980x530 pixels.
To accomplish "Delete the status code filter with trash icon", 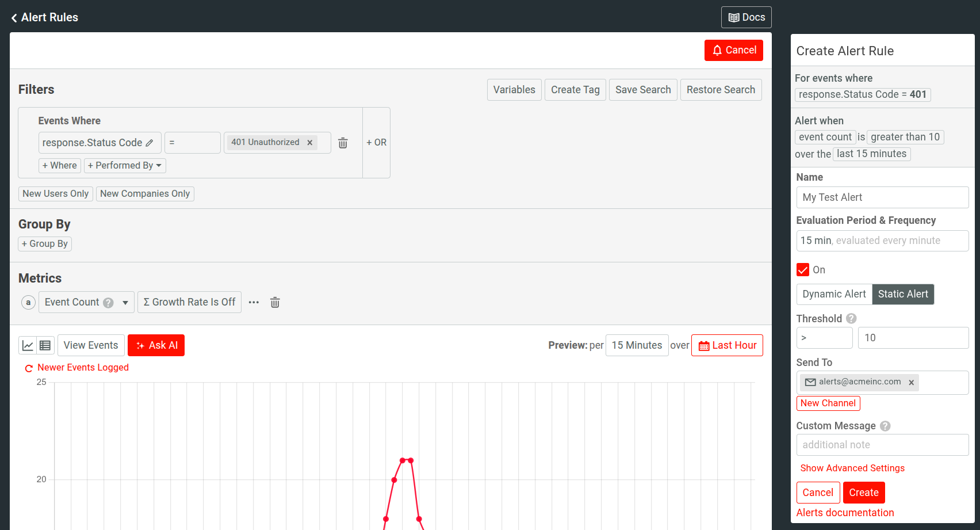I will tap(343, 143).
